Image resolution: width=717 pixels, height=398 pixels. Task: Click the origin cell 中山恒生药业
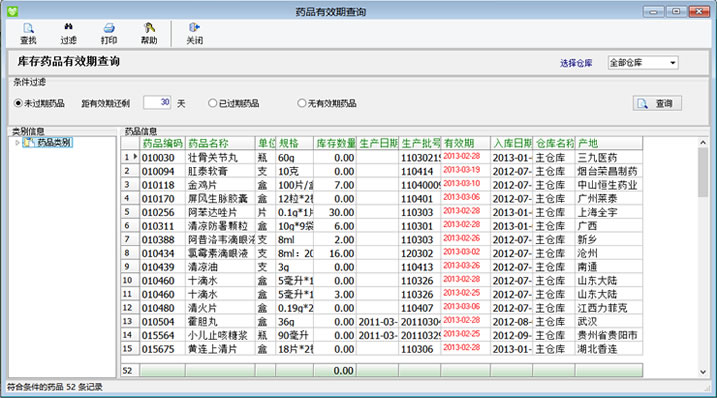click(609, 185)
